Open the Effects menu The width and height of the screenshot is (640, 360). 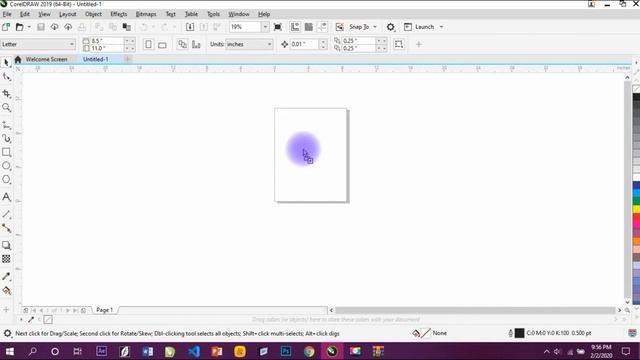[119, 14]
